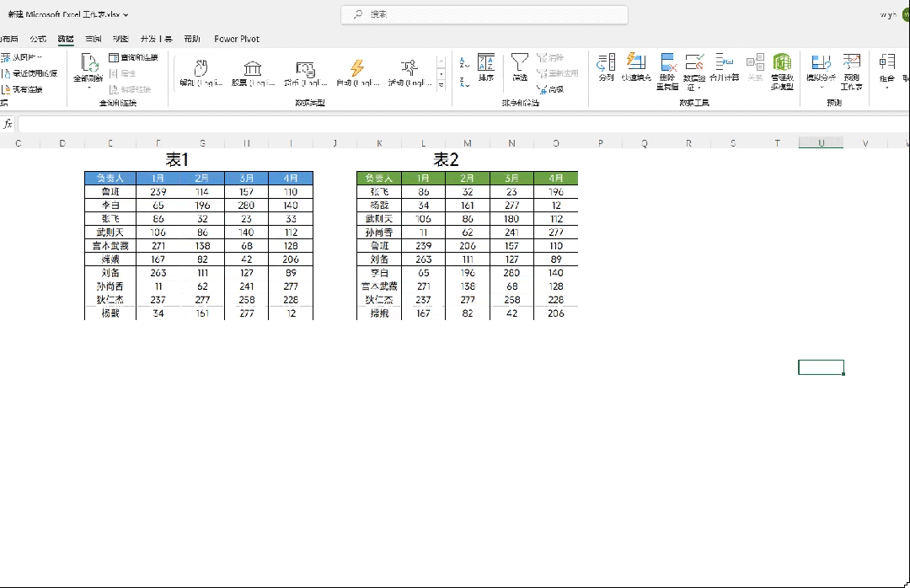Open the 排序 sort dialog
910x588 pixels.
click(x=486, y=67)
